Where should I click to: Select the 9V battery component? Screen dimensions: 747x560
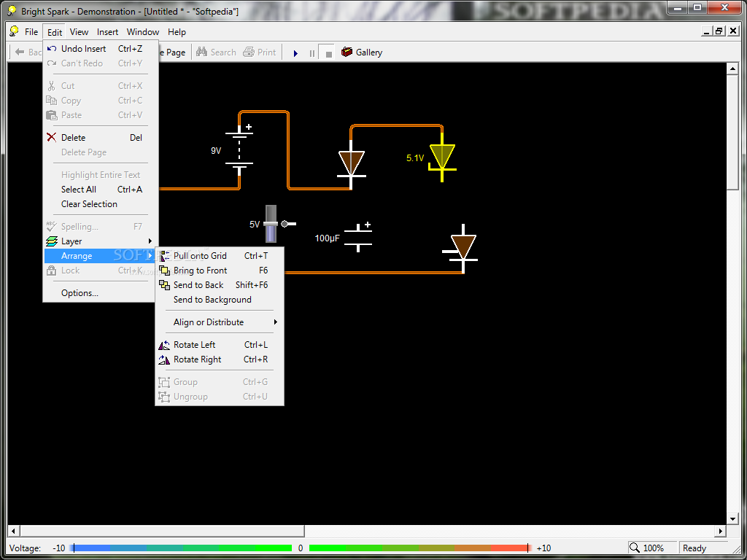click(x=239, y=149)
